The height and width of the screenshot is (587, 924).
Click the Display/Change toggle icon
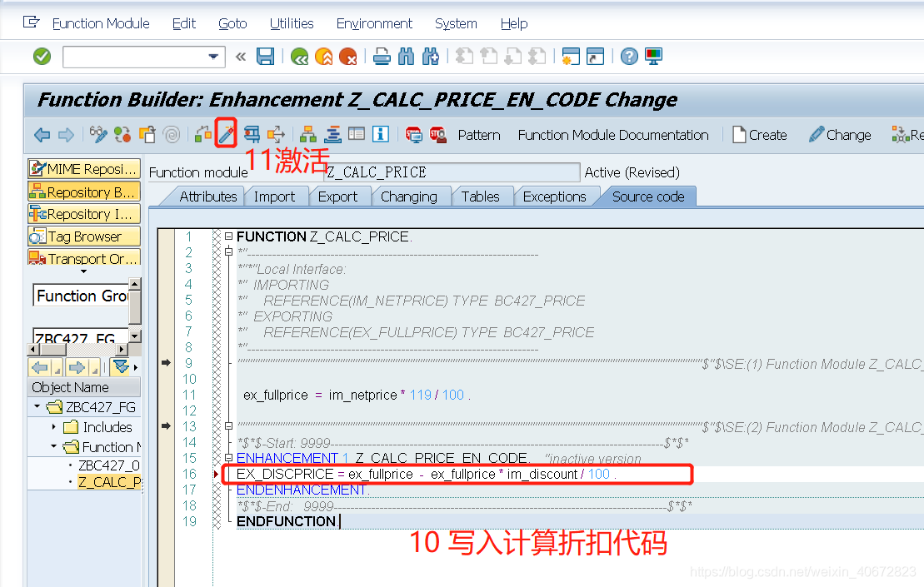(x=98, y=135)
